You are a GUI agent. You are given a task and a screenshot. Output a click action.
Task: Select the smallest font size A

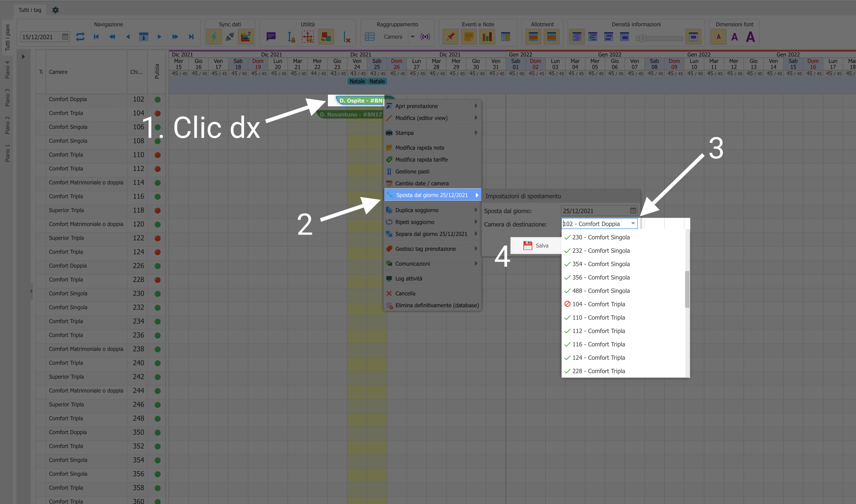tap(718, 37)
